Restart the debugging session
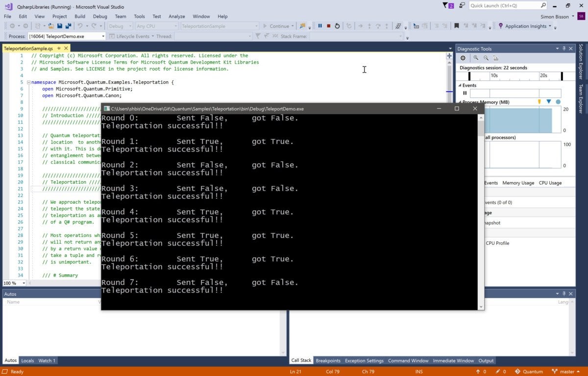Image resolution: width=588 pixels, height=376 pixels. coord(338,26)
